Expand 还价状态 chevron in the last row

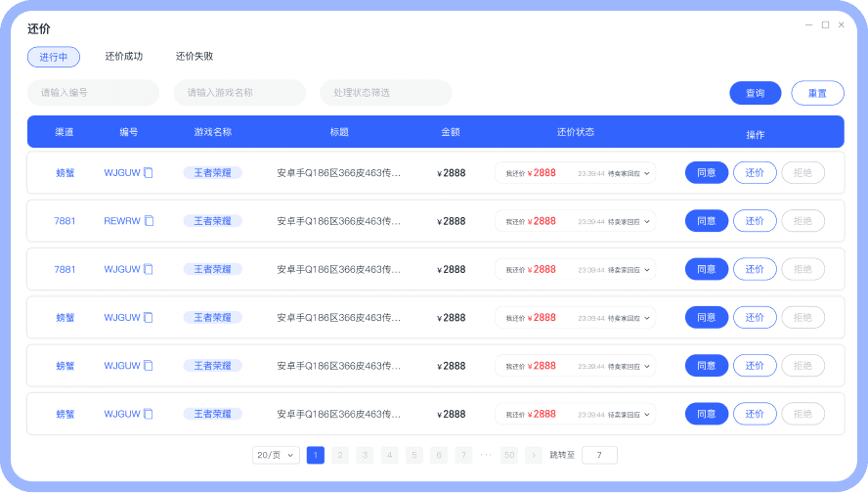[x=646, y=415]
